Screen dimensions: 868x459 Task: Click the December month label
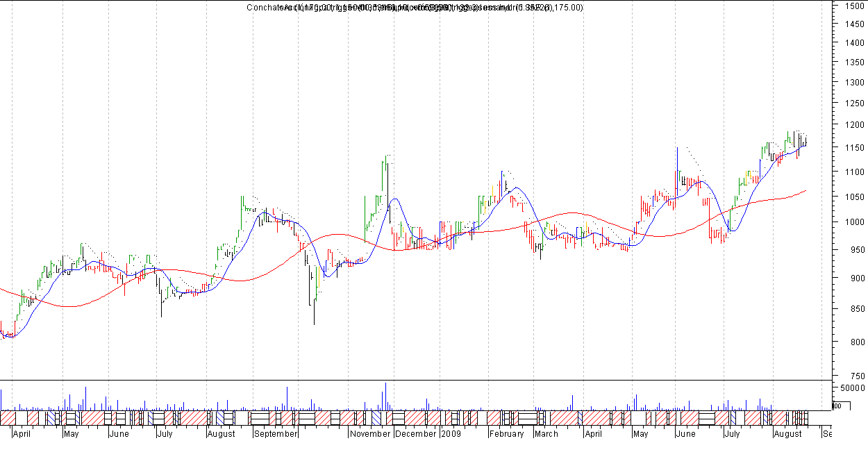(416, 434)
